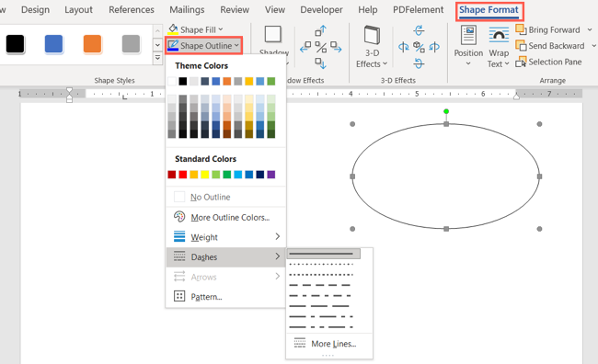Viewport: 598px width, 364px height.
Task: Open the Shape Fill paint bucket
Action: tap(173, 29)
